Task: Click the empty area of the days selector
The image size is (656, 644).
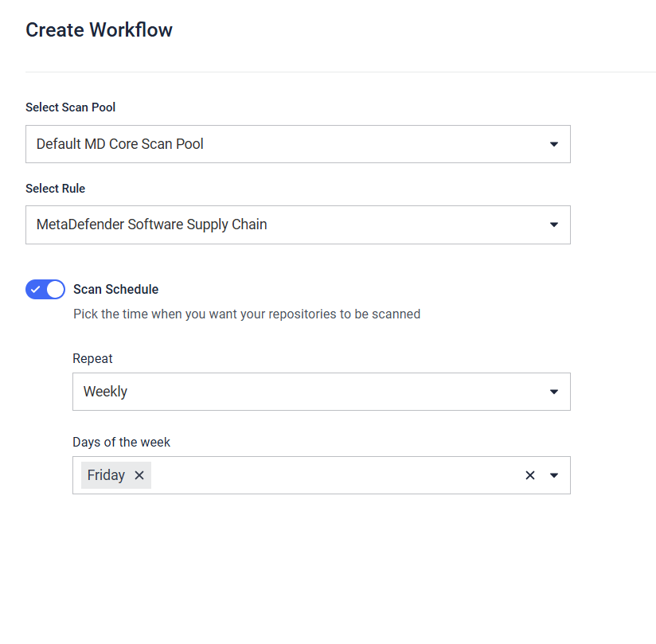Action: (x=334, y=475)
